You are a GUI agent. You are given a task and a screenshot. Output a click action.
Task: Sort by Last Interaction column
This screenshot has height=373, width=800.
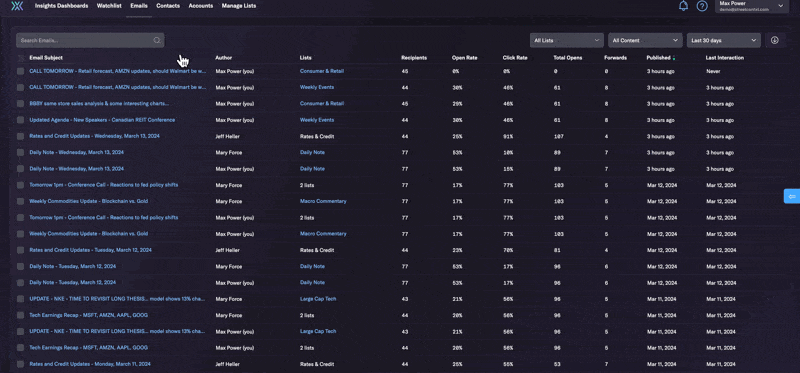724,58
